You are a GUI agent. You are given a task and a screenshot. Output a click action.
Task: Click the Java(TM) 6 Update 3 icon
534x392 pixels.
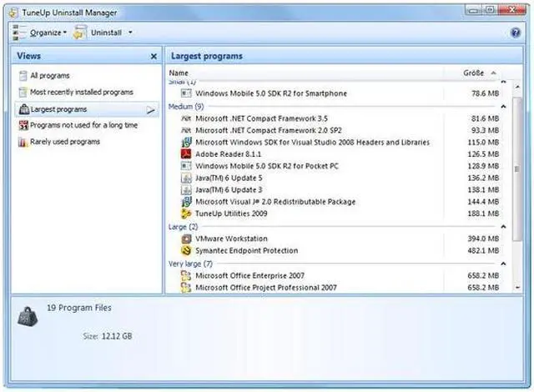point(186,190)
